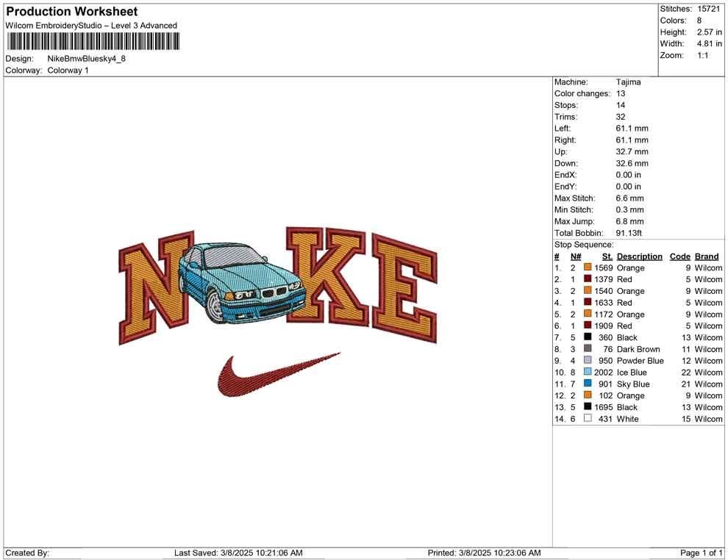The width and height of the screenshot is (728, 560).
Task: Click the 'Colors:' label in header
Action: [x=673, y=21]
